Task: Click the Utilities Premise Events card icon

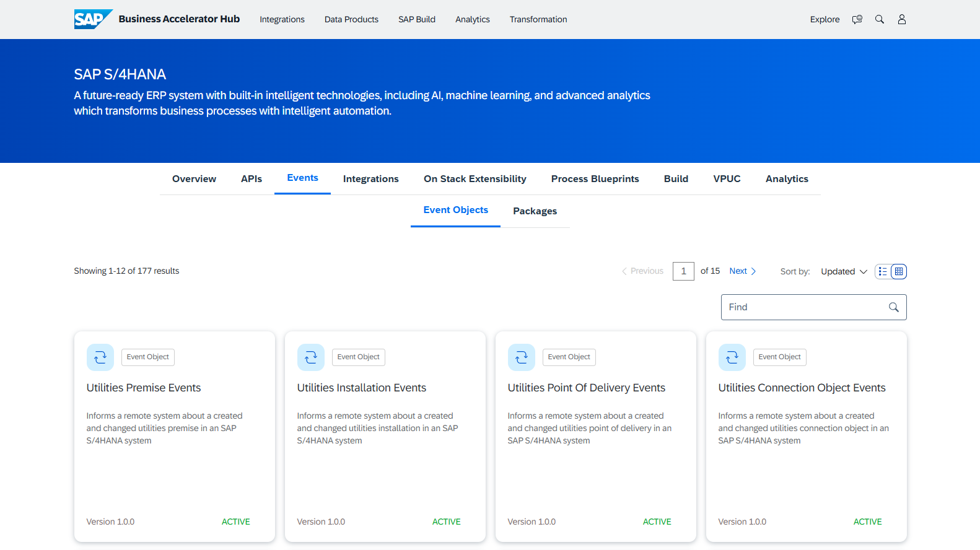Action: [100, 357]
